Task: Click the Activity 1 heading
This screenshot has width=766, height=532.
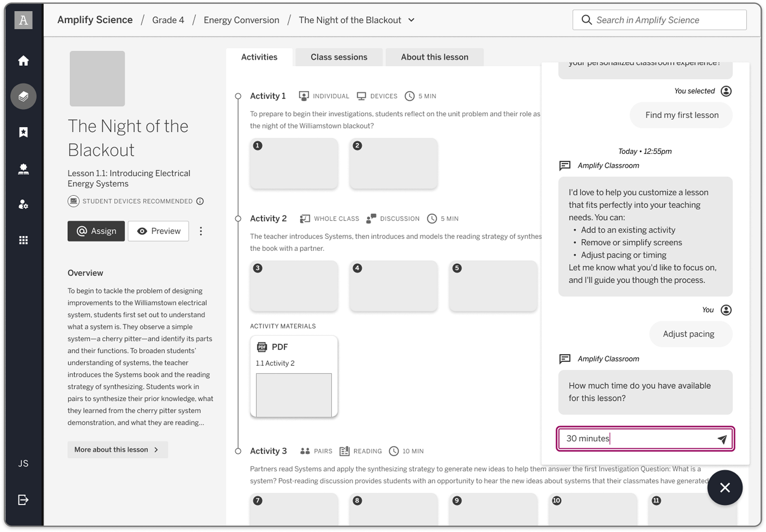Action: click(268, 96)
